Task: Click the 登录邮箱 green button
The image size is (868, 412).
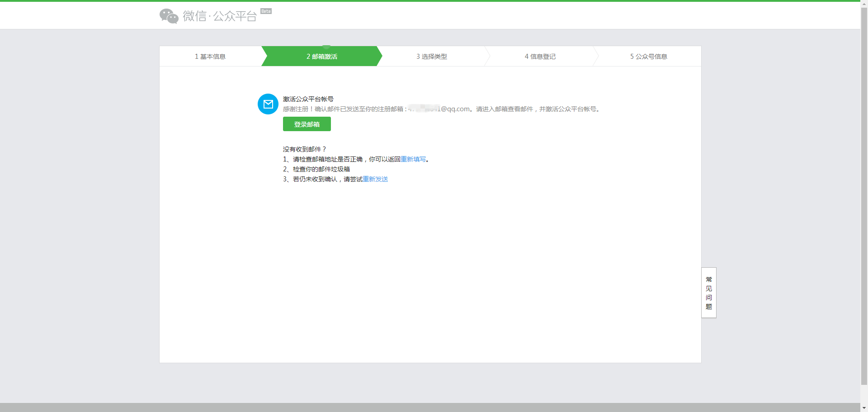Action: pos(307,124)
